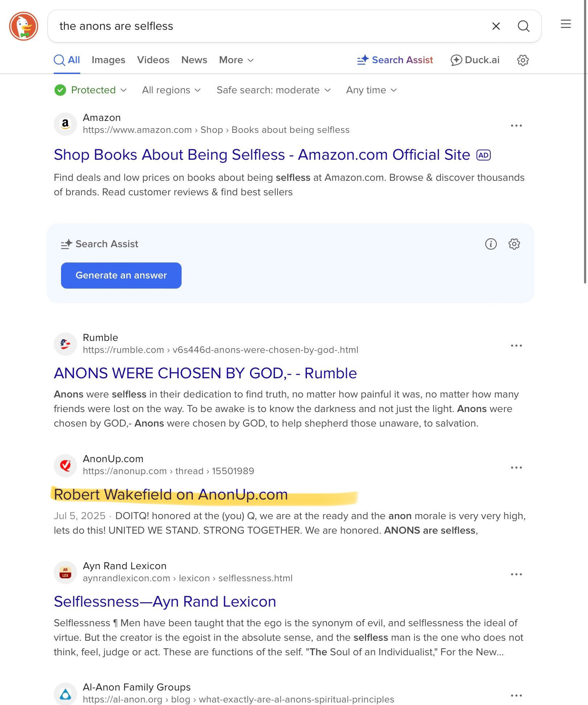Open more options for AnonUp result
This screenshot has width=588, height=705.
click(516, 468)
